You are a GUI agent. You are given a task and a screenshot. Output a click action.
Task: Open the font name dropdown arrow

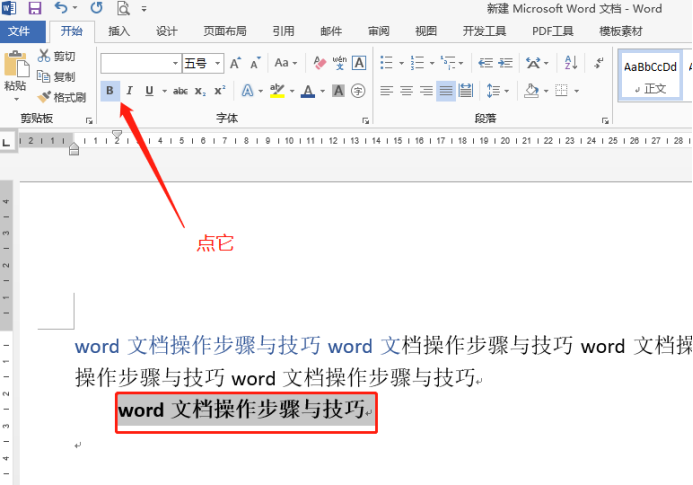(175, 64)
